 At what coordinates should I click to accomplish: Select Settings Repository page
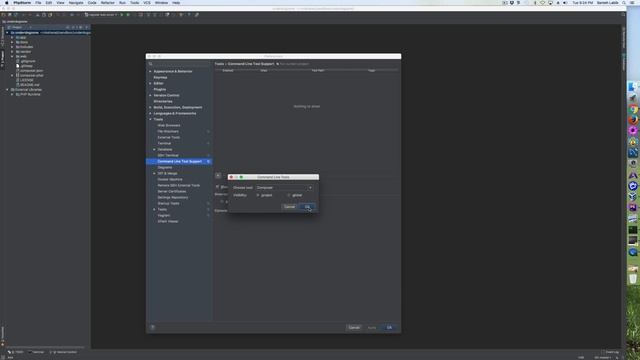(x=173, y=198)
